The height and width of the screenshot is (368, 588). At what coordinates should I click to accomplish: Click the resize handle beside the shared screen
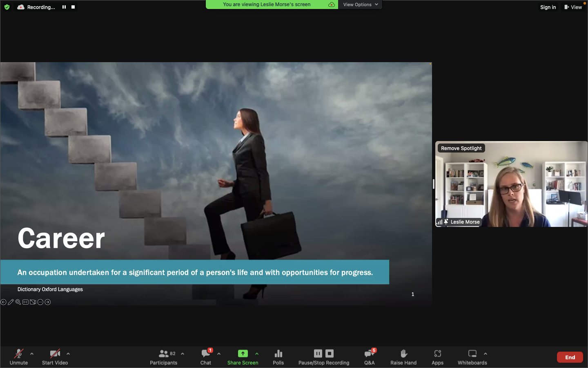click(x=434, y=184)
